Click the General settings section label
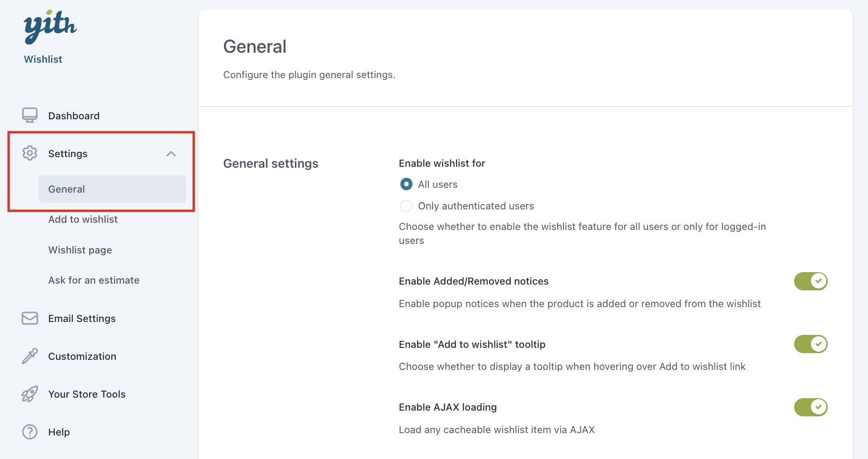The image size is (868, 459). [x=271, y=163]
